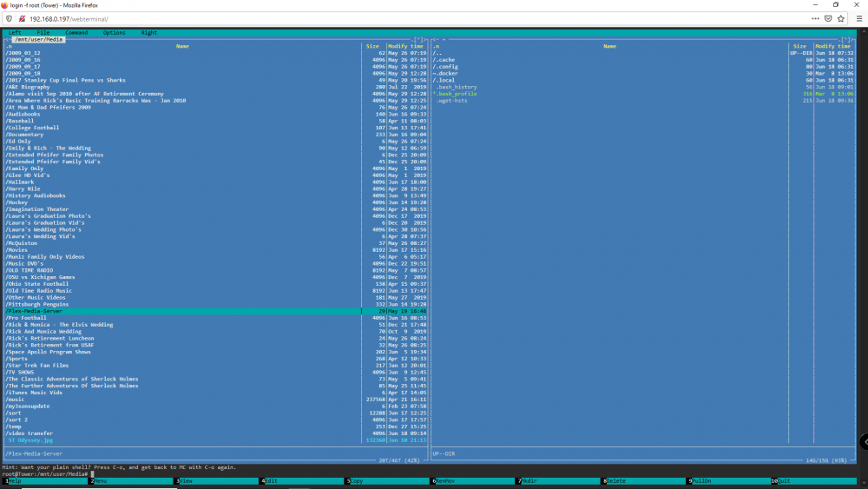The height and width of the screenshot is (489, 868).
Task: Open the Options menu
Action: coord(114,33)
